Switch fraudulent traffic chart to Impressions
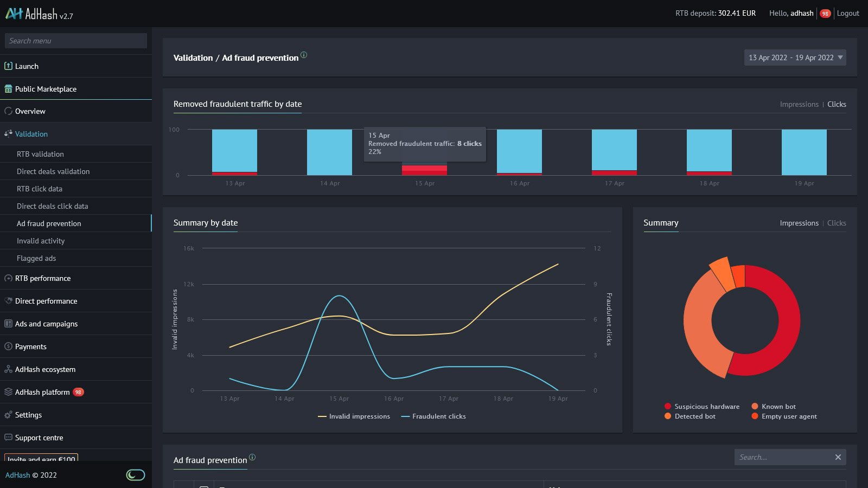868x488 pixels. tap(800, 104)
